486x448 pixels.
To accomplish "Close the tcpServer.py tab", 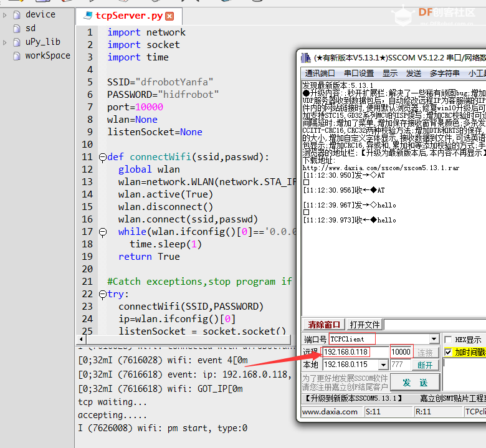I will pyautogui.click(x=169, y=16).
